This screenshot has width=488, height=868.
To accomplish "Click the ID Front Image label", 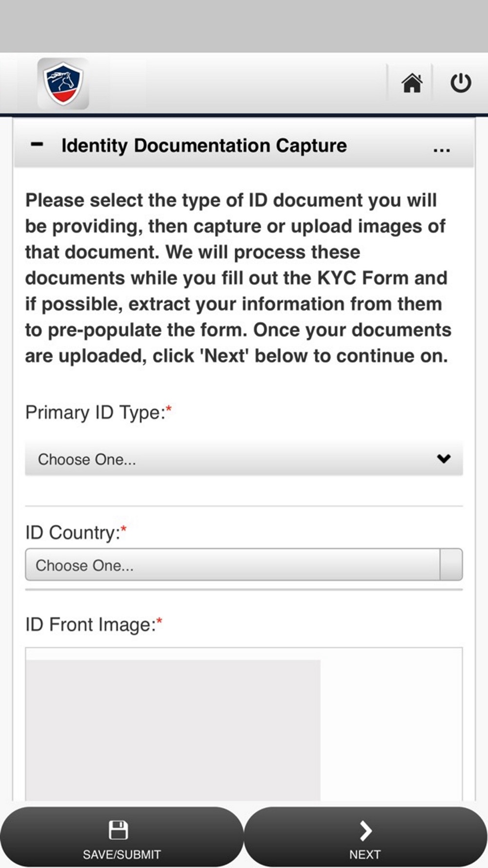I will click(x=90, y=625).
